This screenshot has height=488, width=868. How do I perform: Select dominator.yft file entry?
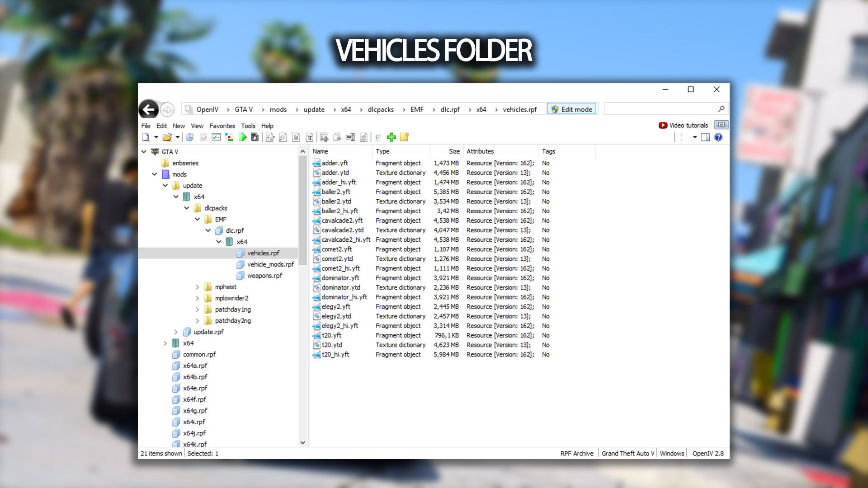340,278
